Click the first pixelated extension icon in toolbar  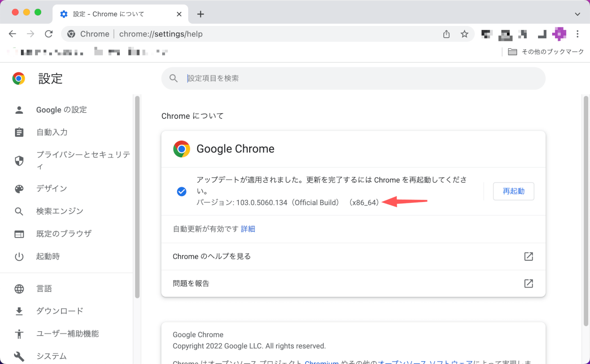pyautogui.click(x=487, y=34)
